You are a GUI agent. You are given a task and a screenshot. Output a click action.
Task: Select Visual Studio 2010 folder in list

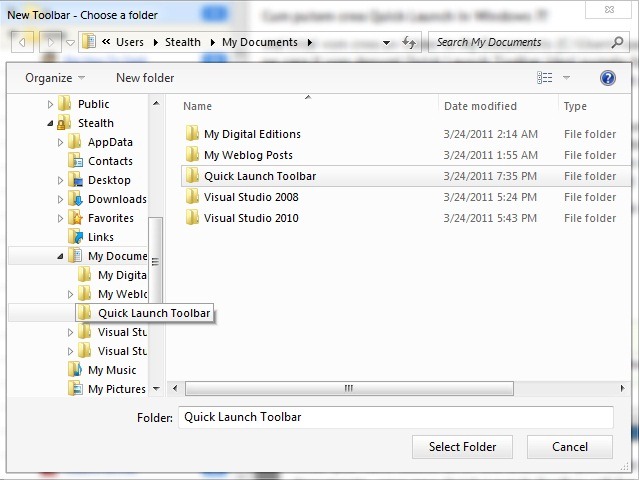(x=251, y=218)
